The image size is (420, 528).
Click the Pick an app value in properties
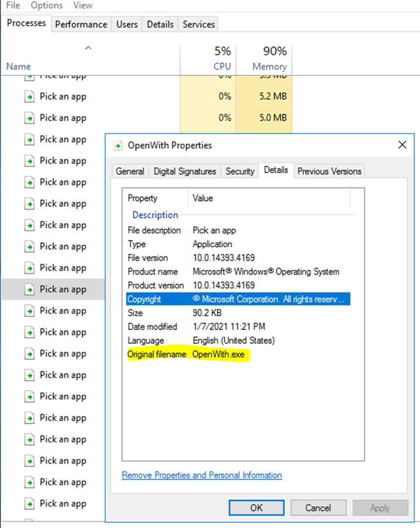(214, 230)
